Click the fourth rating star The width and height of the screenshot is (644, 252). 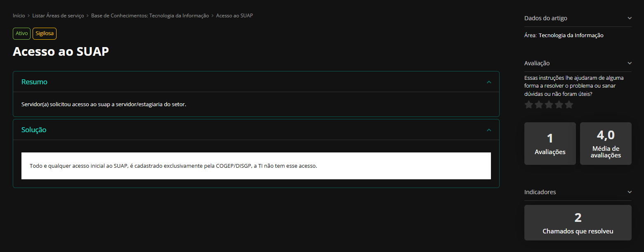[559, 105]
